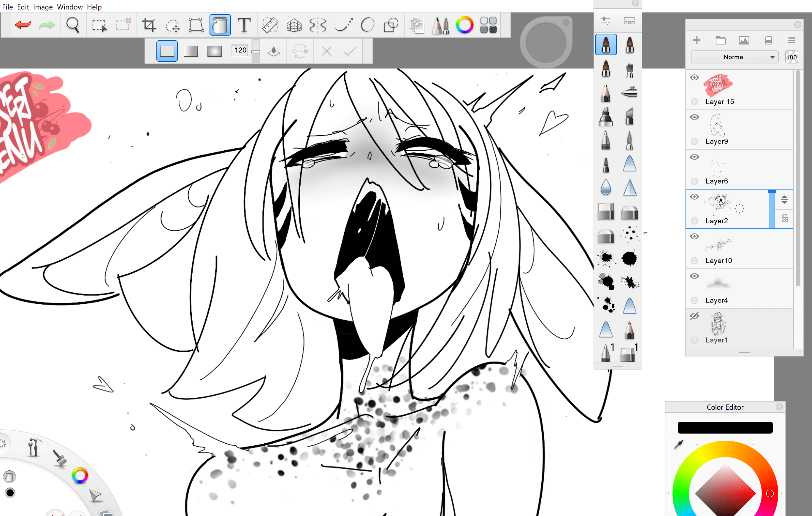Select the Crop tool
Screen dimensions: 812x516
pos(149,25)
